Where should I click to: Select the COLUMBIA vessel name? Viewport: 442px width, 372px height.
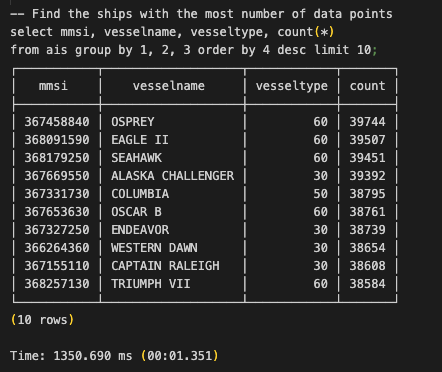click(x=140, y=194)
